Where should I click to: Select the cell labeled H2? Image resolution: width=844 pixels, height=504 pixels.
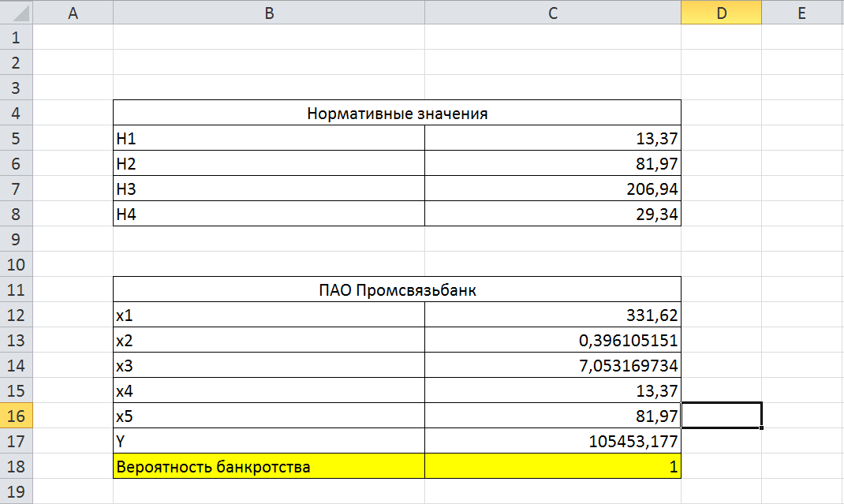pos(269,163)
